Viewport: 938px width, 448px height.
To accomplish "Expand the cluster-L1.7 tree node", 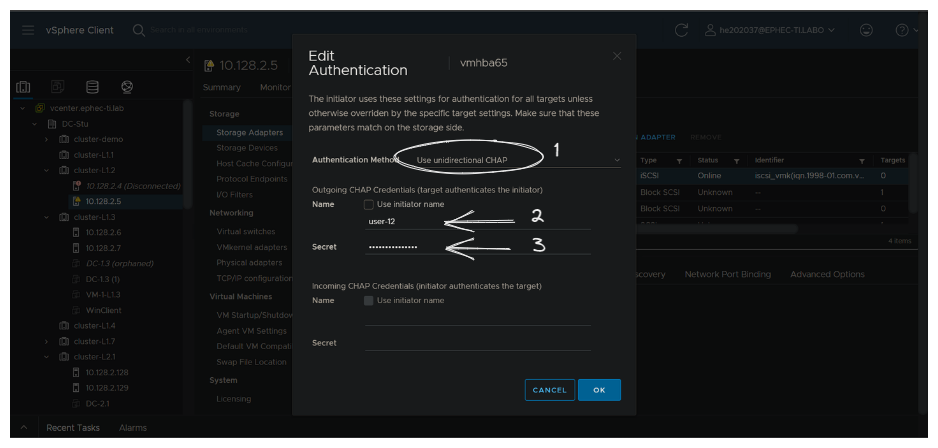I will 47,341.
